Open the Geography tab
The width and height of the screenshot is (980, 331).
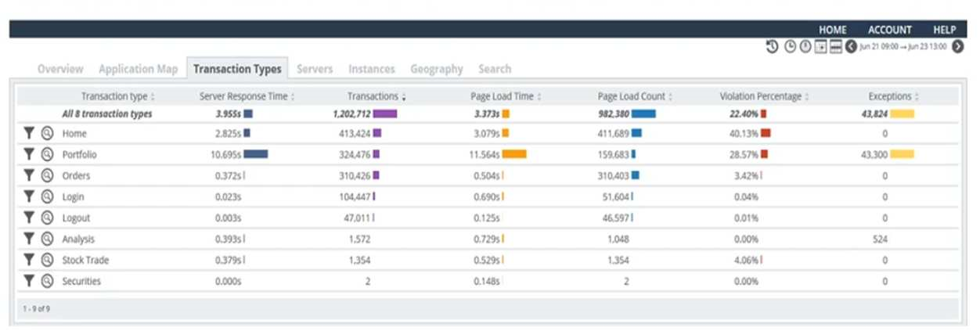(436, 69)
